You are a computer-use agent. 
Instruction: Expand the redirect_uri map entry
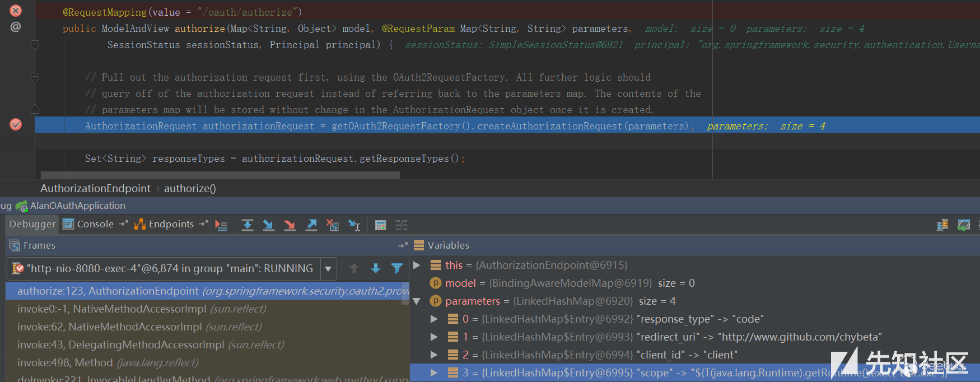[434, 337]
